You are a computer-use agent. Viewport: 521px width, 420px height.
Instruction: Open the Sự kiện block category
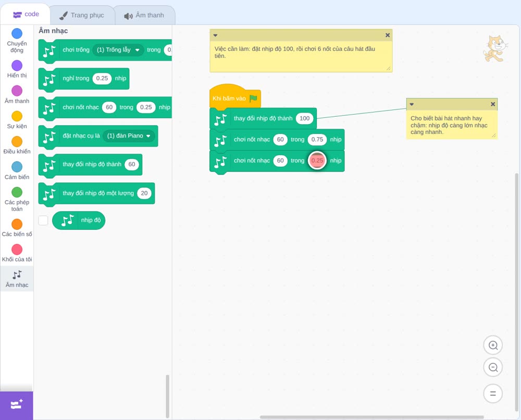(17, 120)
